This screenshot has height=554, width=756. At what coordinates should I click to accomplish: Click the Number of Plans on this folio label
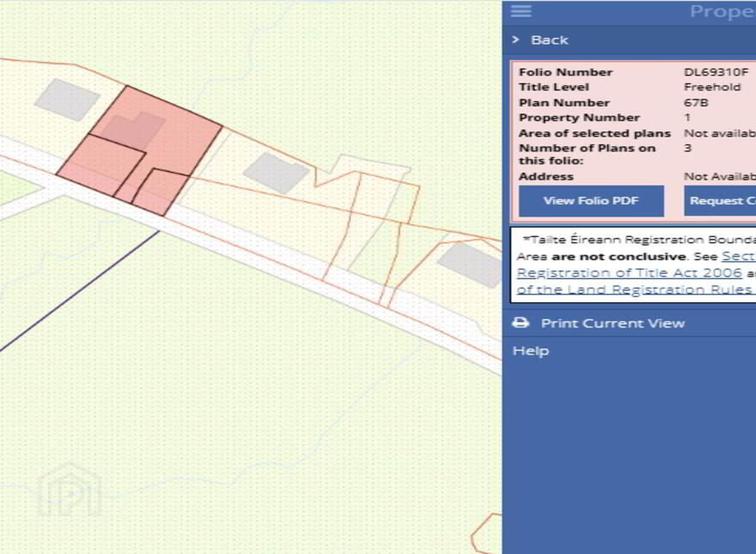click(x=587, y=155)
